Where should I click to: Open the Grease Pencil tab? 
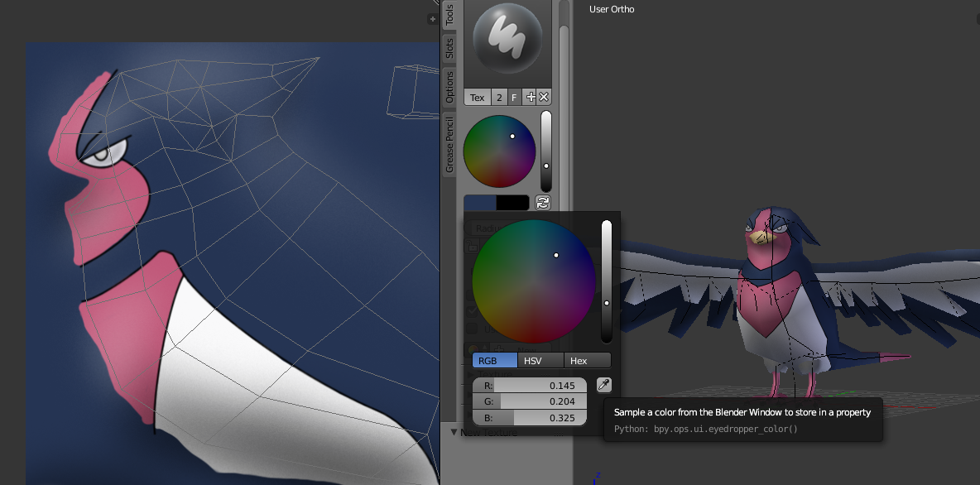449,144
